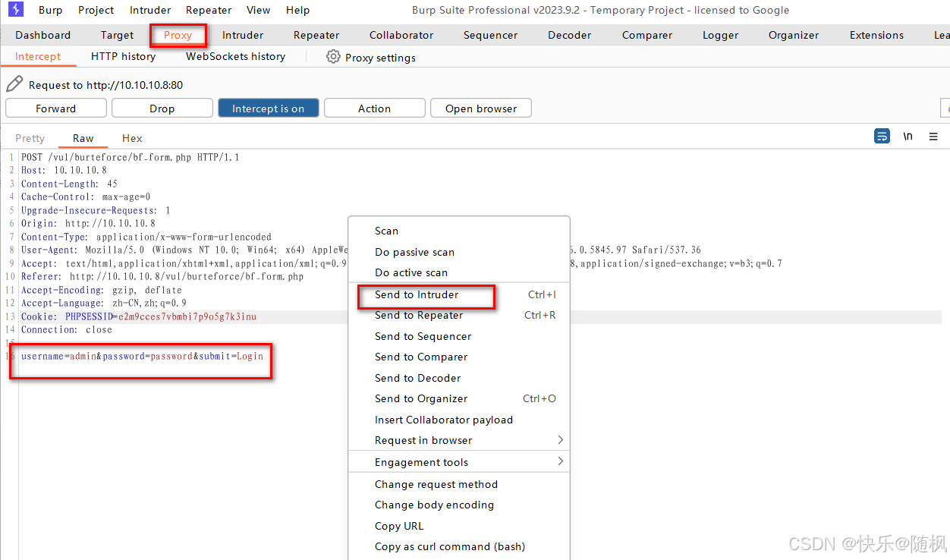This screenshot has height=560, width=950.
Task: Select the Intercept sub-tab
Action: click(38, 56)
